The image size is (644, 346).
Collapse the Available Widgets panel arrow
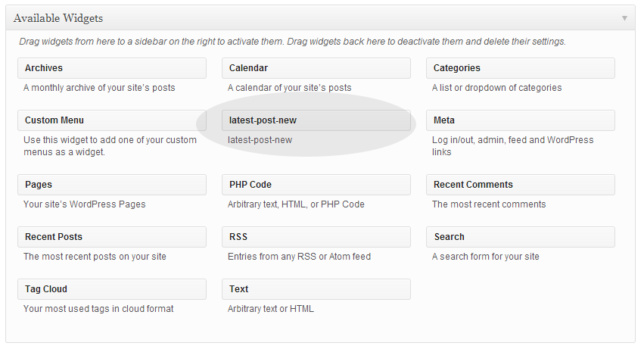coord(624,18)
